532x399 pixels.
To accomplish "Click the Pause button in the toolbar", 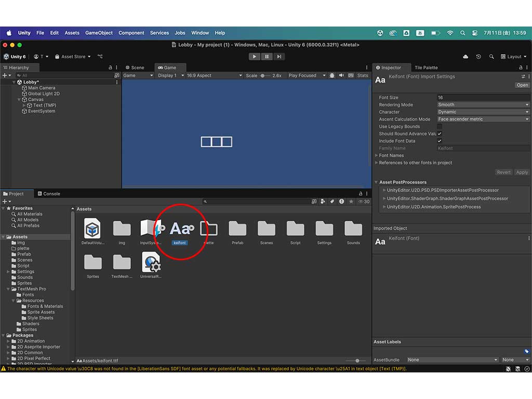I will click(267, 57).
